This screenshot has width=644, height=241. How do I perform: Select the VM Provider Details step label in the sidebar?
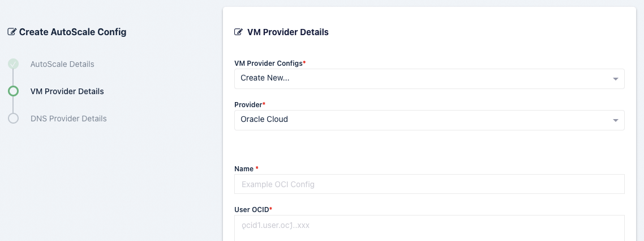(x=67, y=91)
